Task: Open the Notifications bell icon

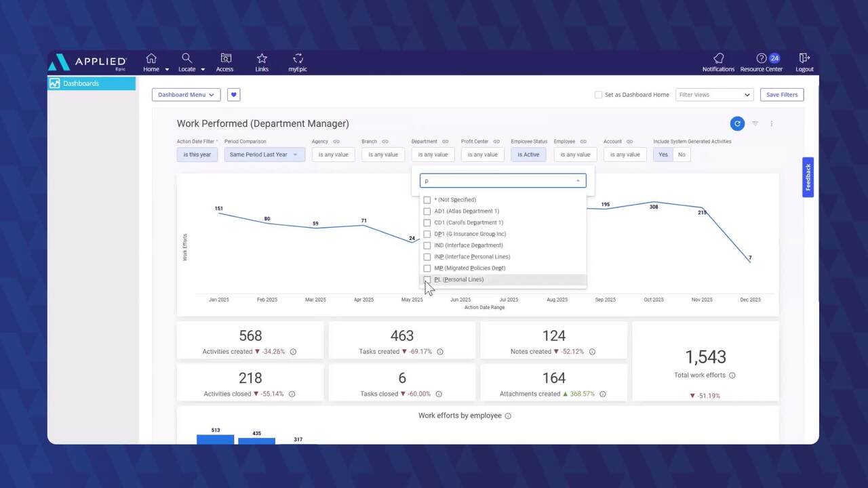Action: (718, 59)
